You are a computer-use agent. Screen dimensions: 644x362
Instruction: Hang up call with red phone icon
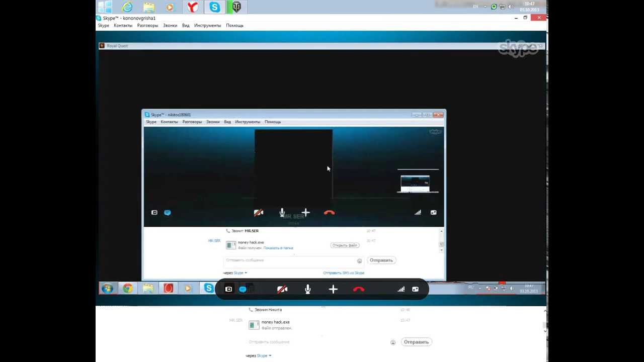pyautogui.click(x=358, y=290)
